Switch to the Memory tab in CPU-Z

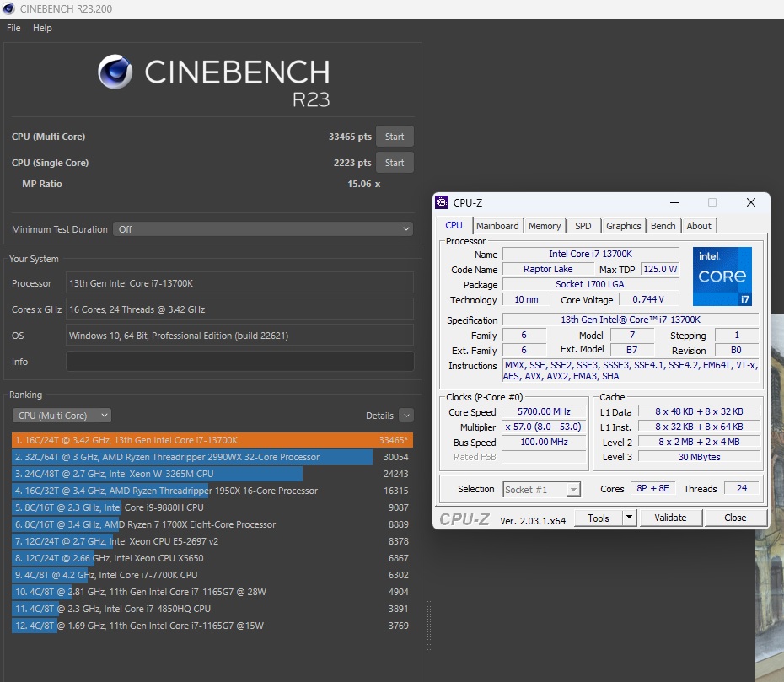[x=545, y=226]
